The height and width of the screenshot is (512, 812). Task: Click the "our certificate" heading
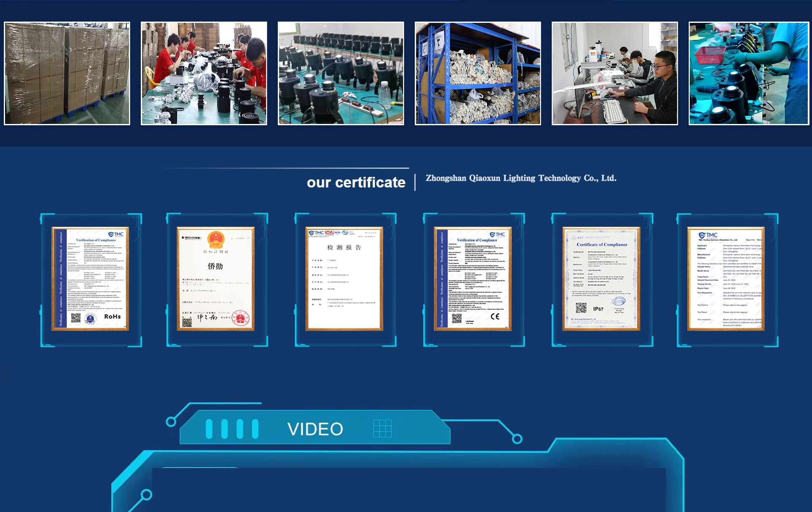(x=356, y=182)
